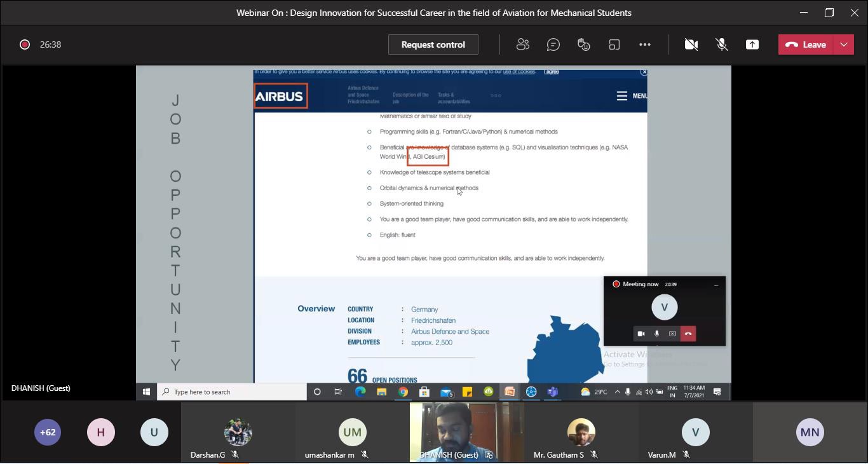Open the rooms icon in the meeting toolbar
This screenshot has width=868, height=464.
[614, 44]
